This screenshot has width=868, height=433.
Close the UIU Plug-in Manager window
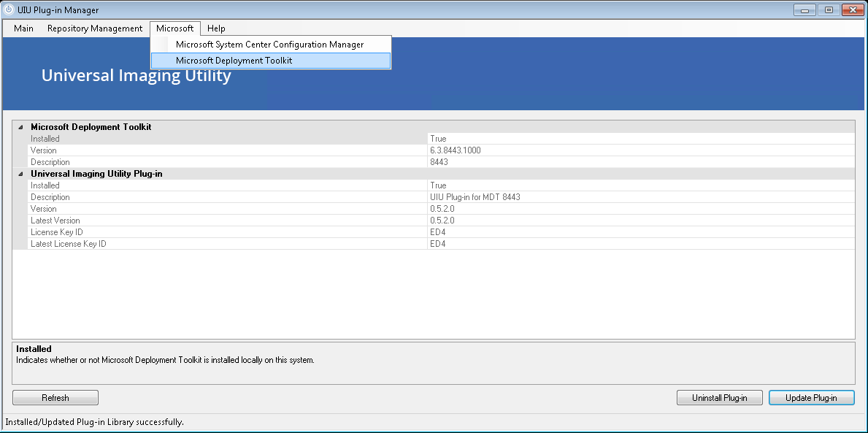pyautogui.click(x=853, y=10)
